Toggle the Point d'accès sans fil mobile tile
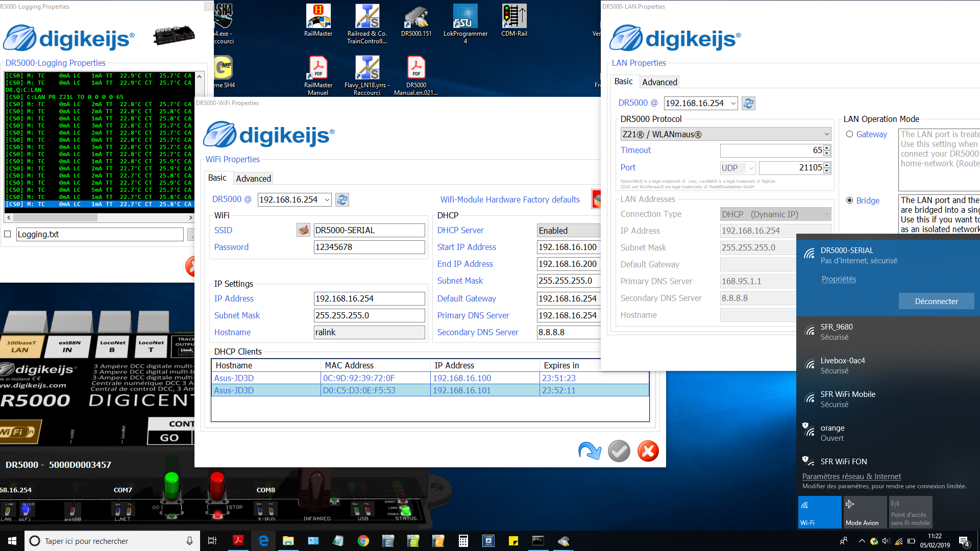The width and height of the screenshot is (980, 551). point(911,512)
